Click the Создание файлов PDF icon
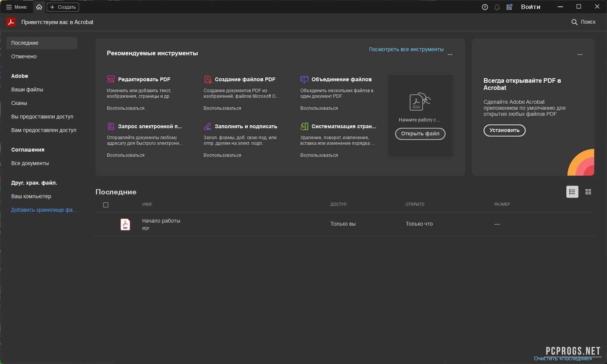Viewport: 607px width, 364px height. point(208,79)
